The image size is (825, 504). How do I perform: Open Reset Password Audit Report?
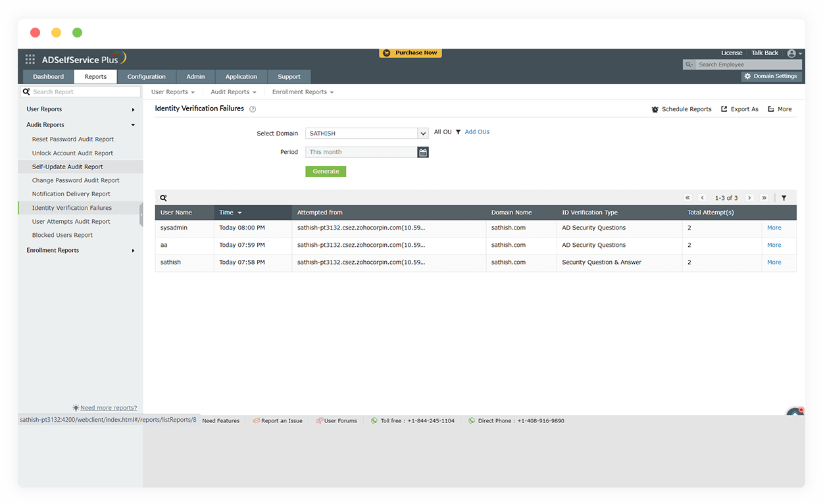coord(73,139)
